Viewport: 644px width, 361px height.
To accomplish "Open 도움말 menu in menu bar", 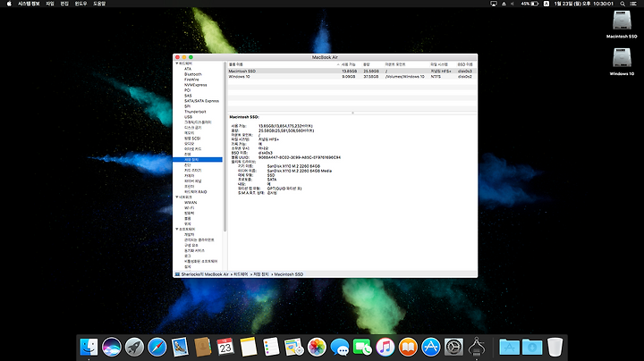I will (x=99, y=4).
